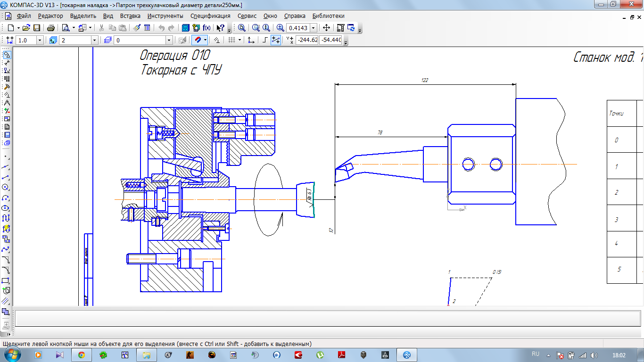Screen dimensions: 644x362
Task: Click the Pan move crosshair icon
Action: pos(326,28)
